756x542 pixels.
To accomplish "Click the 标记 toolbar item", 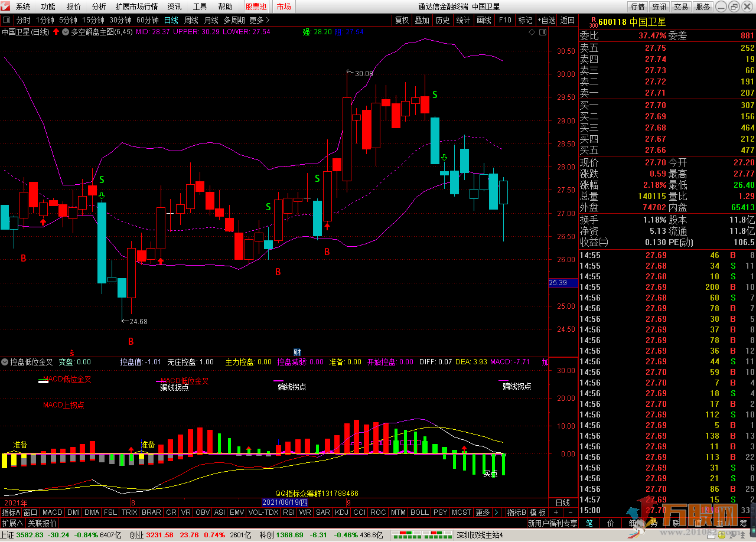I will click(x=525, y=20).
